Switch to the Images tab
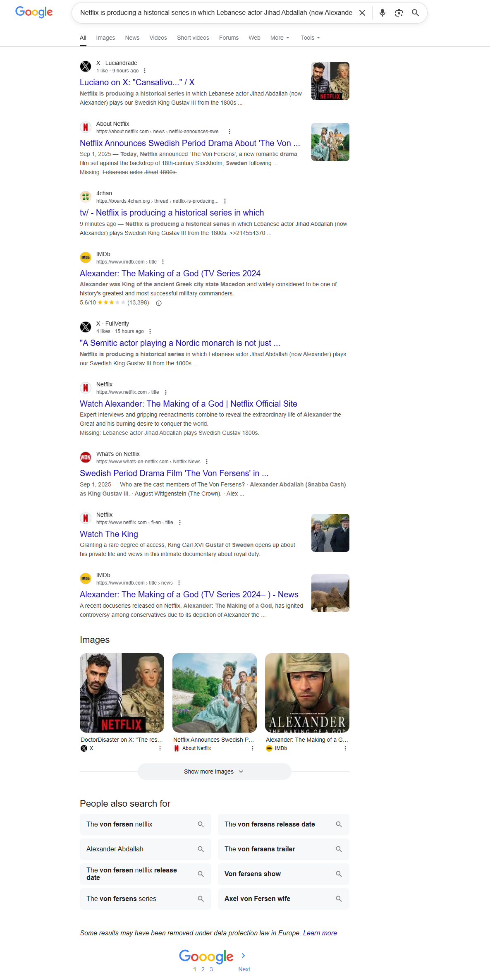This screenshot has height=980, width=490. click(105, 38)
